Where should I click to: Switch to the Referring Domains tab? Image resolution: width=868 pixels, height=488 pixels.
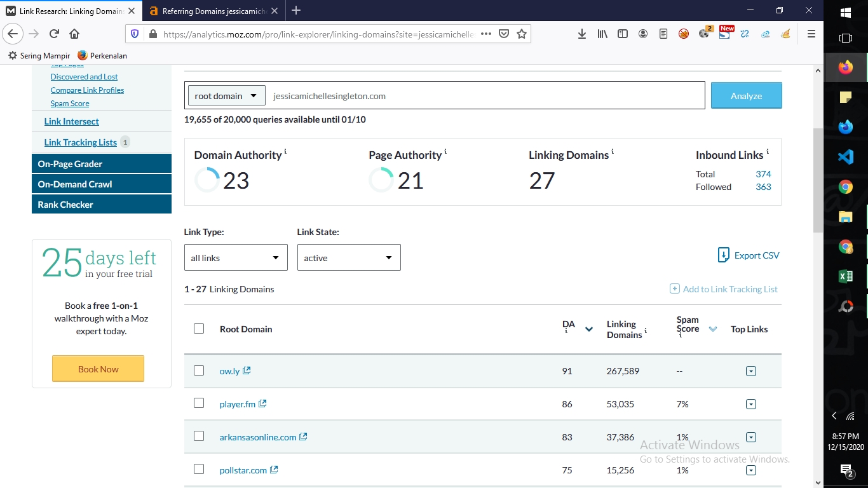pos(214,11)
